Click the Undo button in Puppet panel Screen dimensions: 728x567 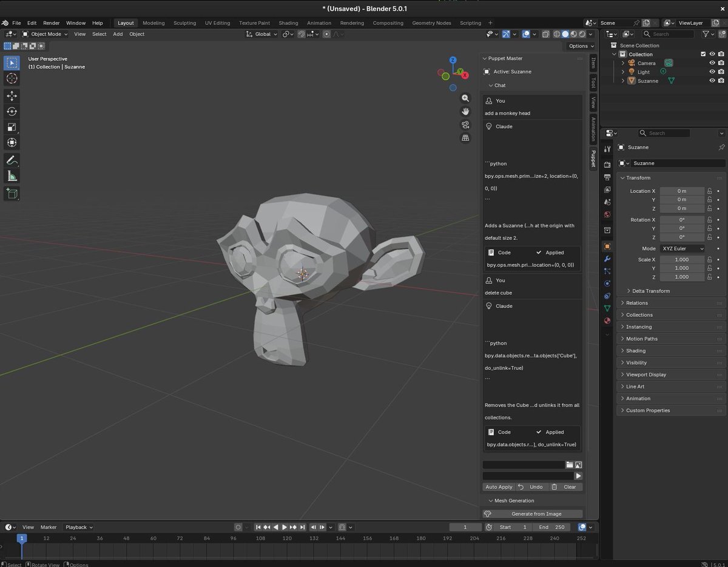click(x=531, y=487)
